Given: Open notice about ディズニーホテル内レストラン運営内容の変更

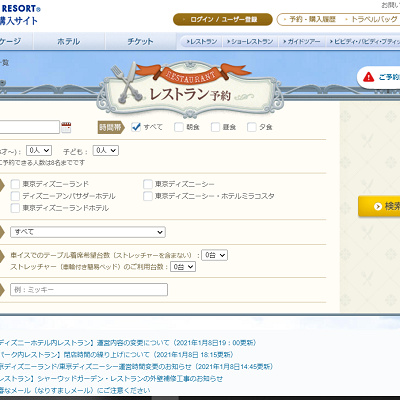Looking at the screenshot, I should click(128, 343).
